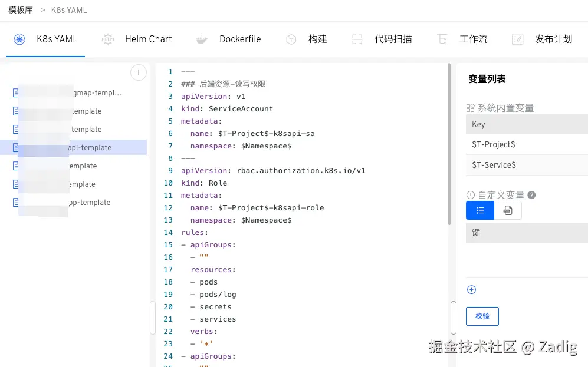Click the 键 column header
Viewport: 588px width, 367px height.
[527, 233]
